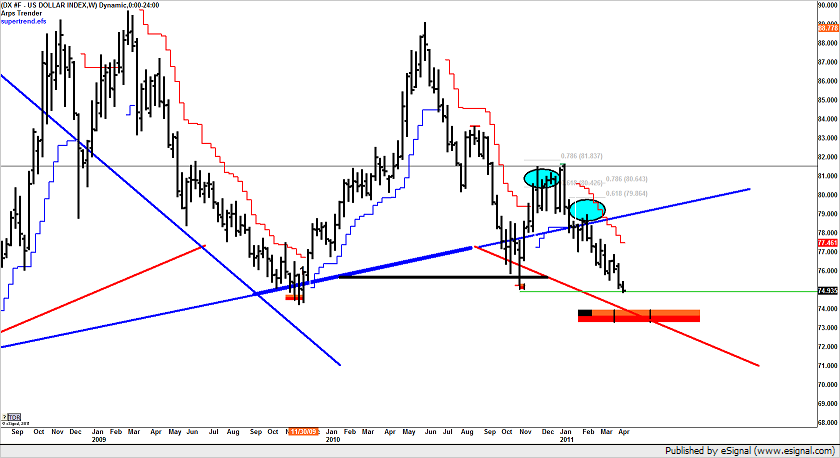Click the supertrend.efs study label
Image resolution: width=840 pixels, height=458 pixels.
25,22
